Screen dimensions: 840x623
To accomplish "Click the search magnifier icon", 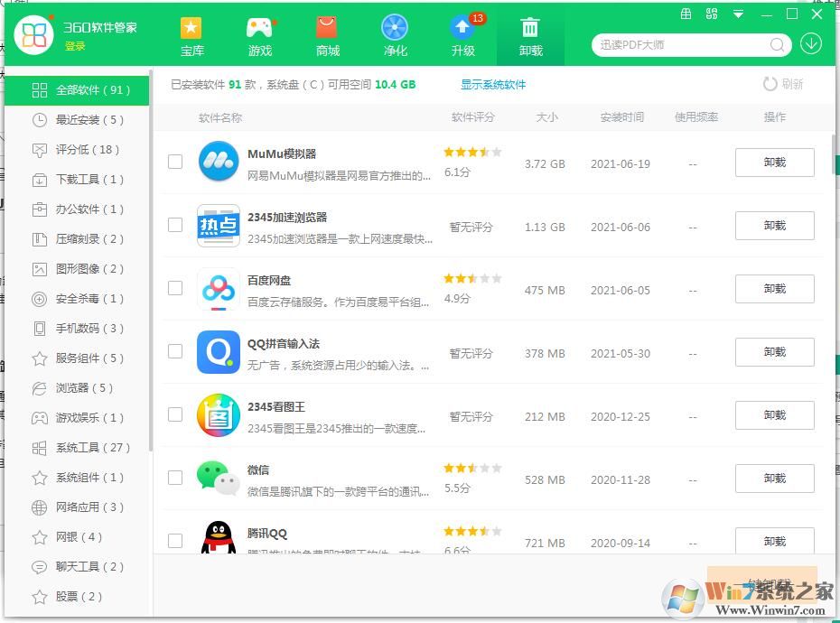I will click(777, 43).
